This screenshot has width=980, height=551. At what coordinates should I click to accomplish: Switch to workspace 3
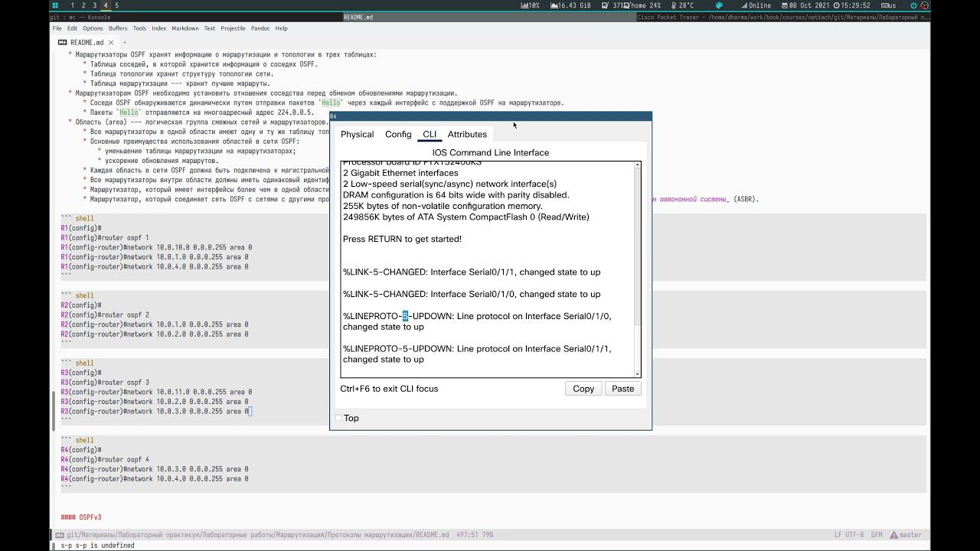95,5
